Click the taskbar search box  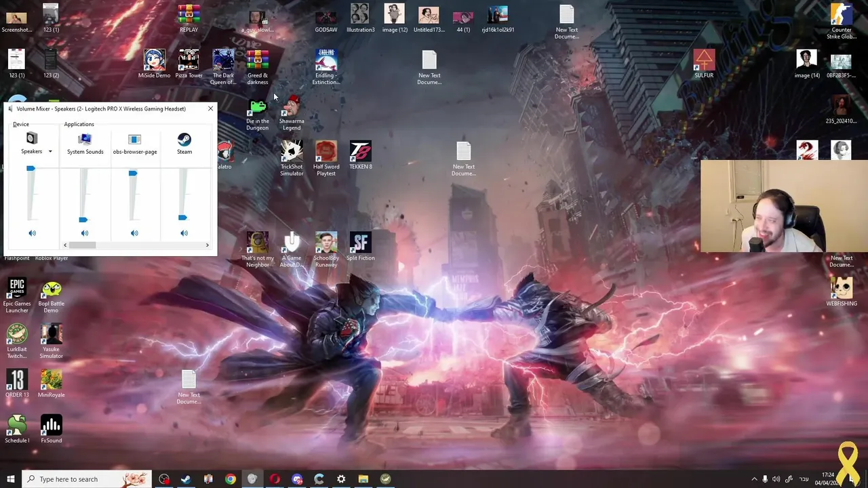click(86, 479)
